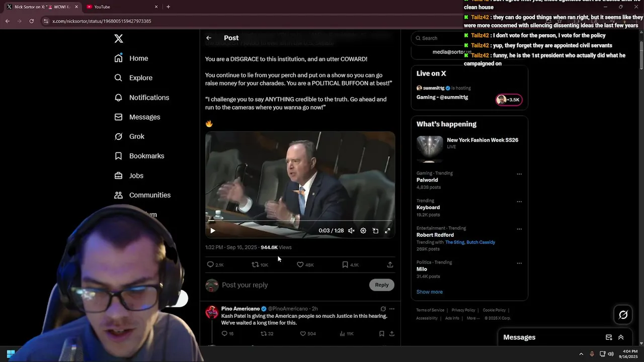Screen dimensions: 644x362
Task: Open Grok icon on Pino Americano's reply
Action: coord(383,309)
